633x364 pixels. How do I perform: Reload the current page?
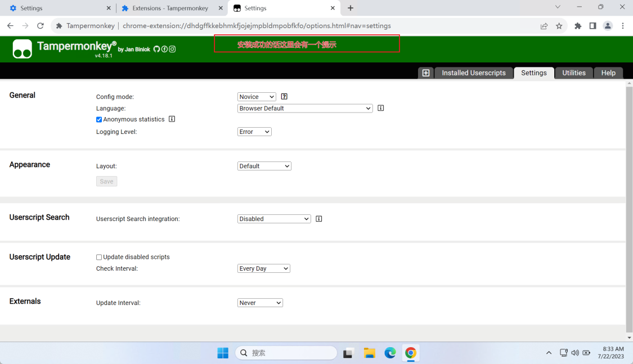41,26
